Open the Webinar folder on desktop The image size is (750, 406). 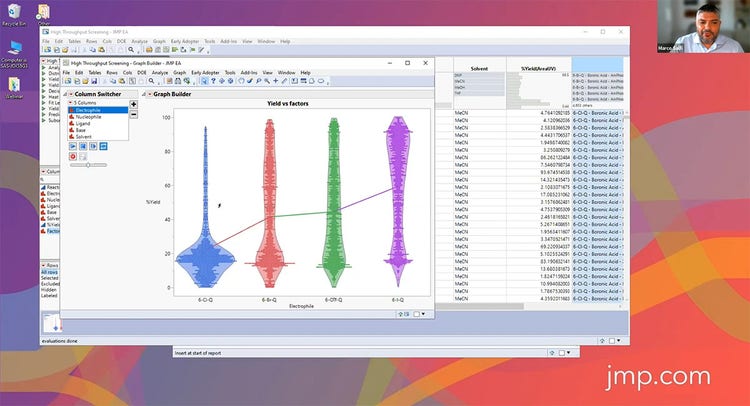(x=14, y=88)
